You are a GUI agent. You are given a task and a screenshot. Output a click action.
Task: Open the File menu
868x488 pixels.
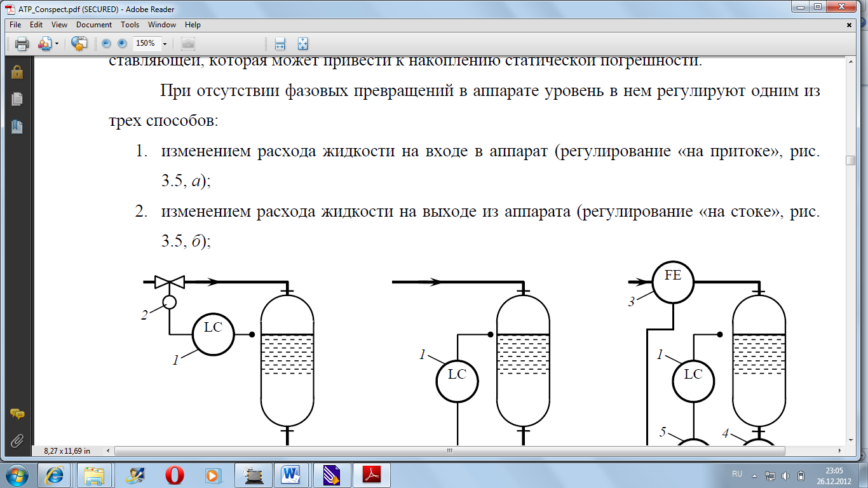point(16,25)
